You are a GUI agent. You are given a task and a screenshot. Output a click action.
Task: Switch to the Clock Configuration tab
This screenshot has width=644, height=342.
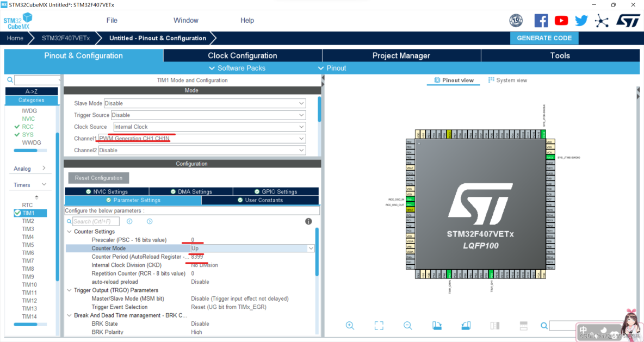242,55
